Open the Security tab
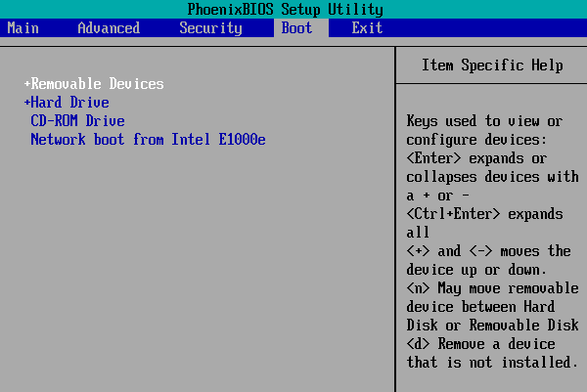 pos(210,28)
